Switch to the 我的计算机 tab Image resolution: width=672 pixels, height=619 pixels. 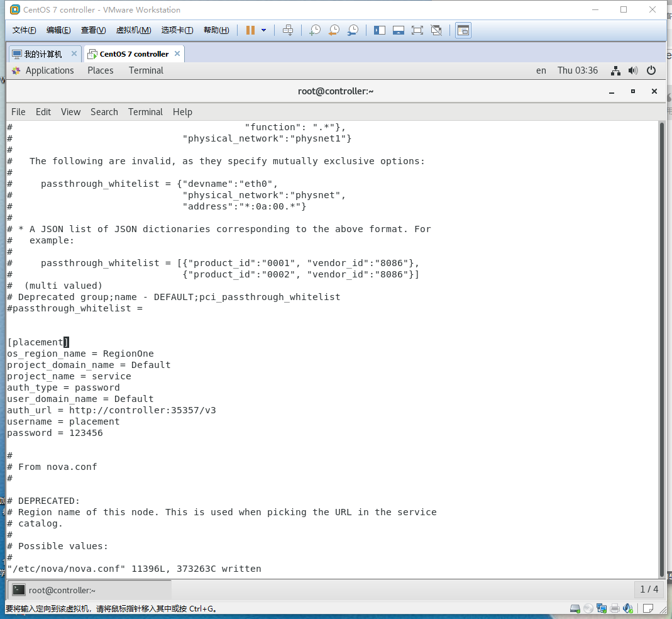pos(41,53)
